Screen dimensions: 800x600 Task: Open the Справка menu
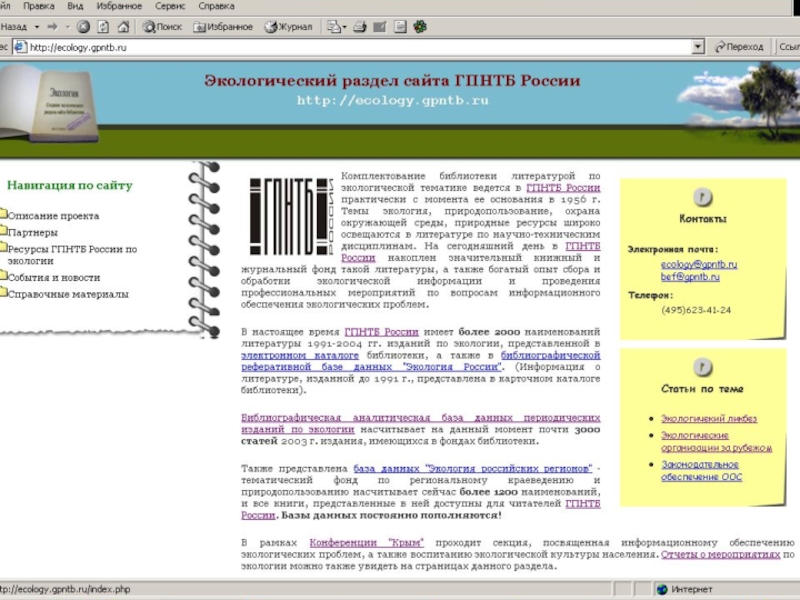click(216, 6)
